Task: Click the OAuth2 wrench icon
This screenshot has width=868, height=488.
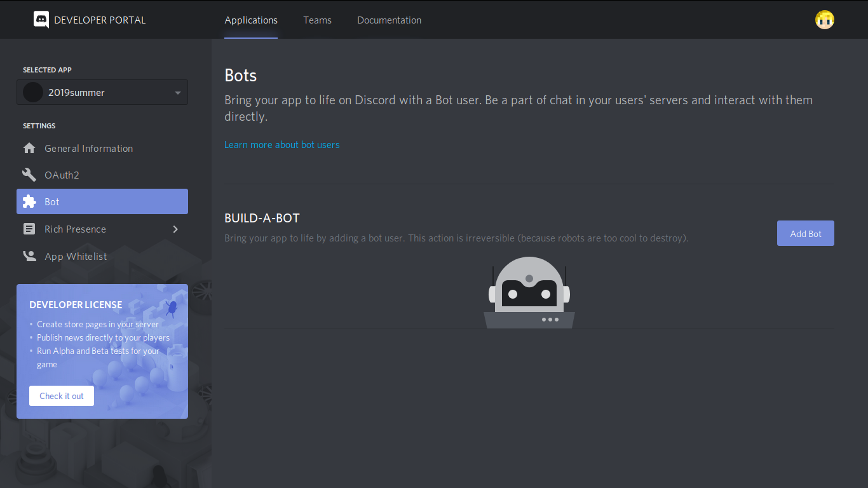Action: (x=29, y=175)
